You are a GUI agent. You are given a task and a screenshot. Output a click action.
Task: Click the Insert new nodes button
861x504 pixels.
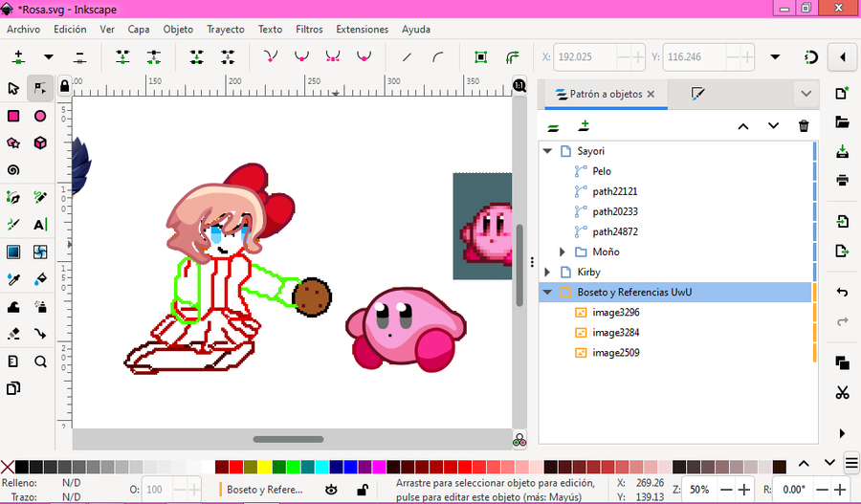(19, 56)
